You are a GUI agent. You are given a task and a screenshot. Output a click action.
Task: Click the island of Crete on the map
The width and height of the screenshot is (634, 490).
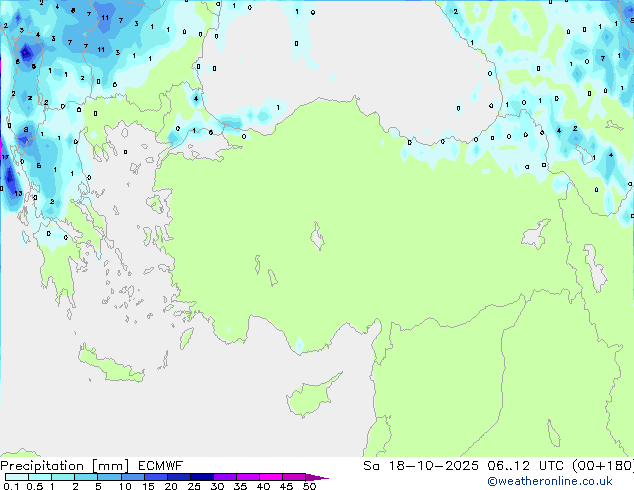111,366
